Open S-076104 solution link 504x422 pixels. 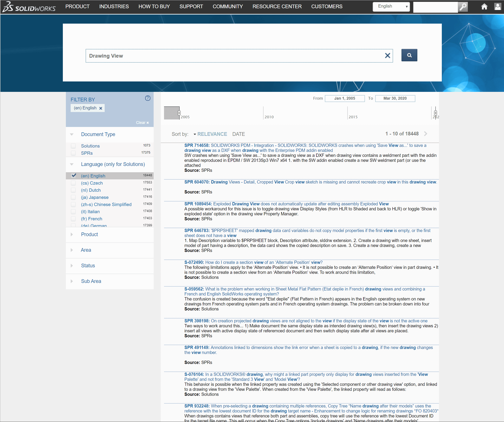point(306,377)
